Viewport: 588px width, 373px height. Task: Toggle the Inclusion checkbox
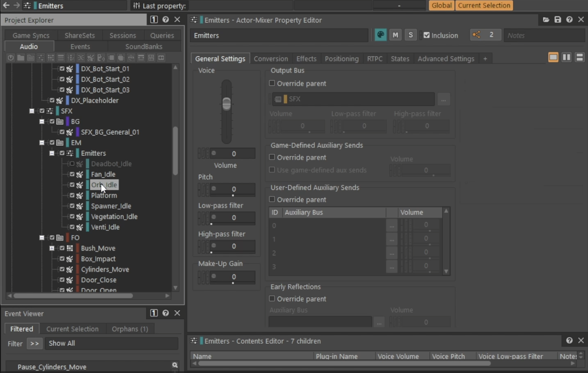(x=427, y=35)
